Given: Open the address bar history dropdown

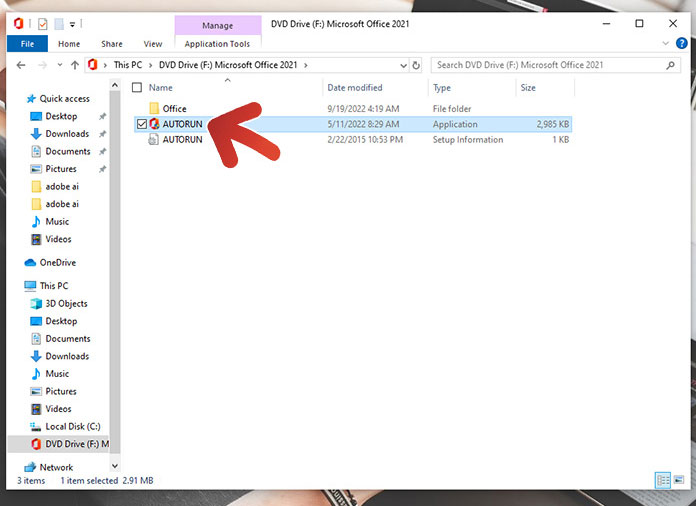Looking at the screenshot, I should click(403, 65).
